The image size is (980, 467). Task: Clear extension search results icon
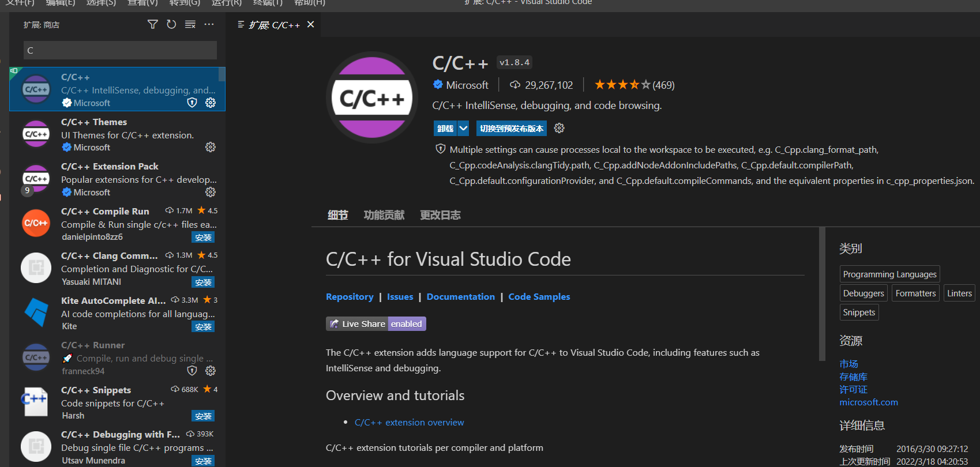[x=190, y=24]
